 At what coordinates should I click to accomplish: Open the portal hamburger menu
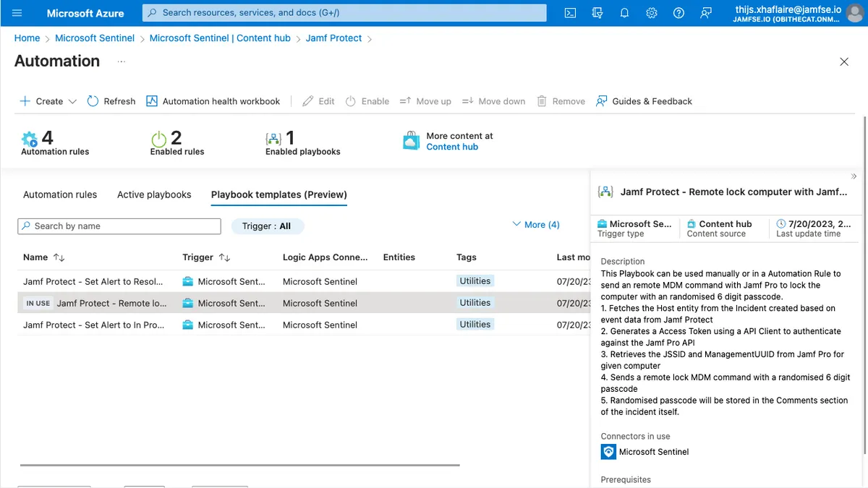[17, 12]
